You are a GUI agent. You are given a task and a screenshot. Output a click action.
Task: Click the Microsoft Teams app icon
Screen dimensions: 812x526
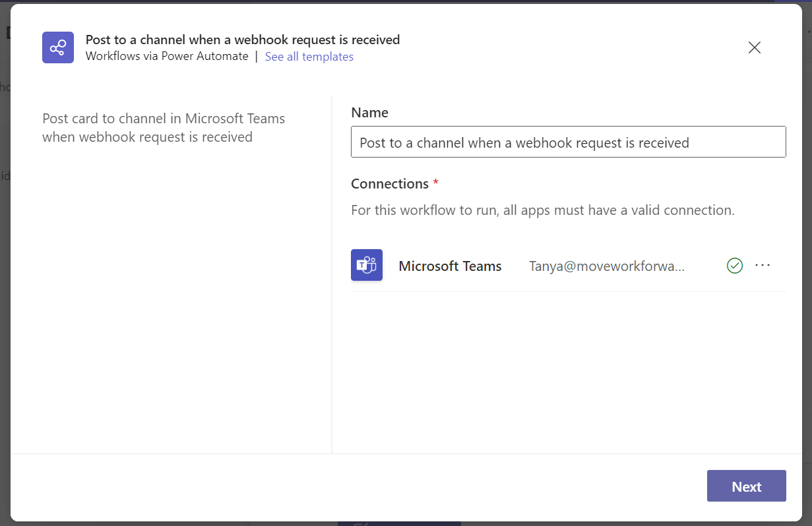(367, 266)
